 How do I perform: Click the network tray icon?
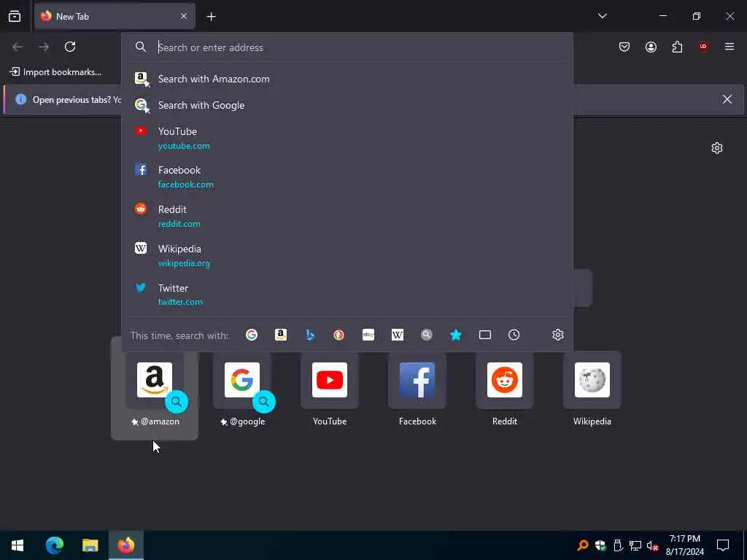pos(635,545)
